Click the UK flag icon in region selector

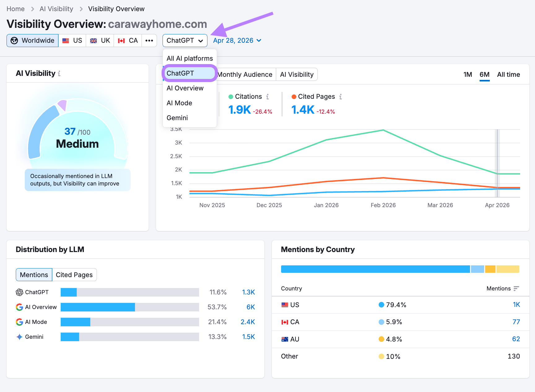(x=94, y=41)
